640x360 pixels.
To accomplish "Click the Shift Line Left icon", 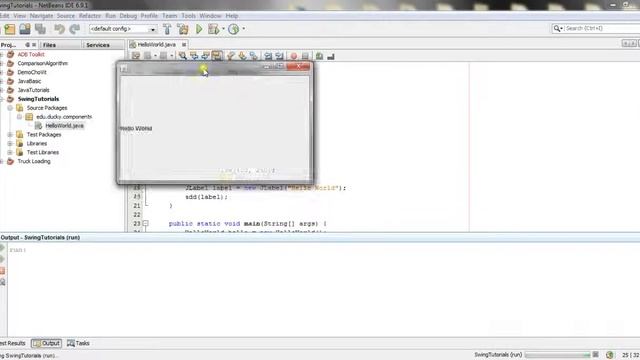I will tap(268, 56).
